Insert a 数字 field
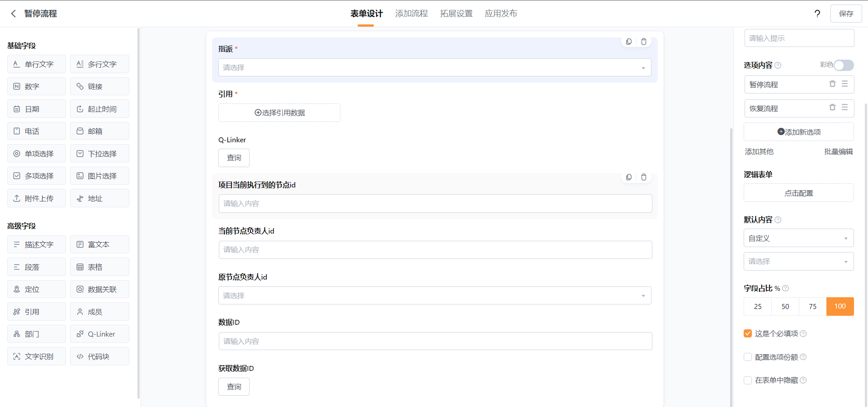868x407 pixels. pos(37,86)
